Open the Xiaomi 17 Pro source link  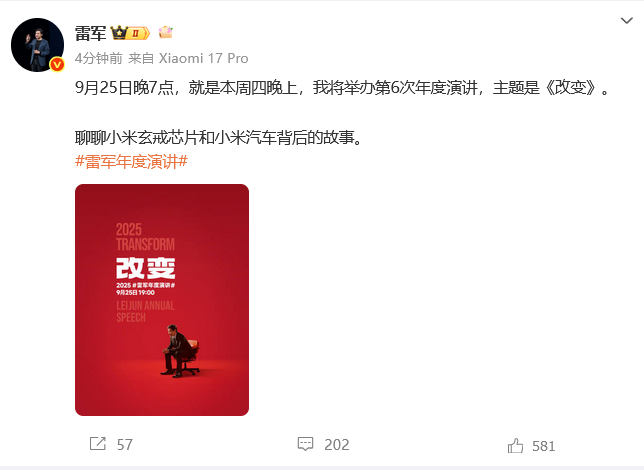(203, 58)
